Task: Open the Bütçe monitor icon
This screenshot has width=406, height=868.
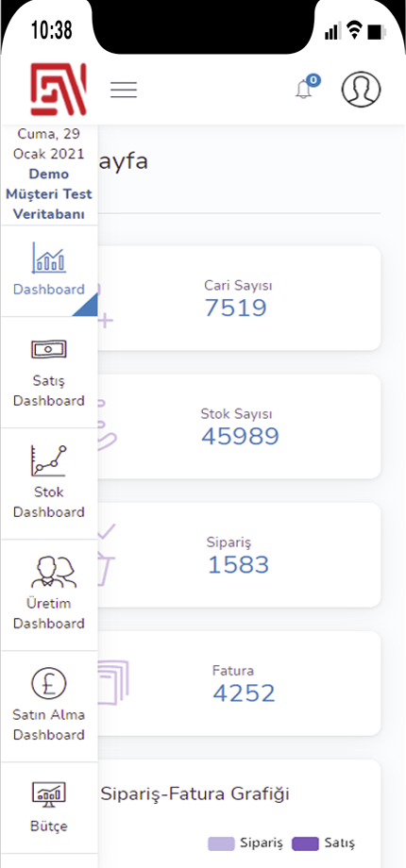Action: (x=49, y=795)
